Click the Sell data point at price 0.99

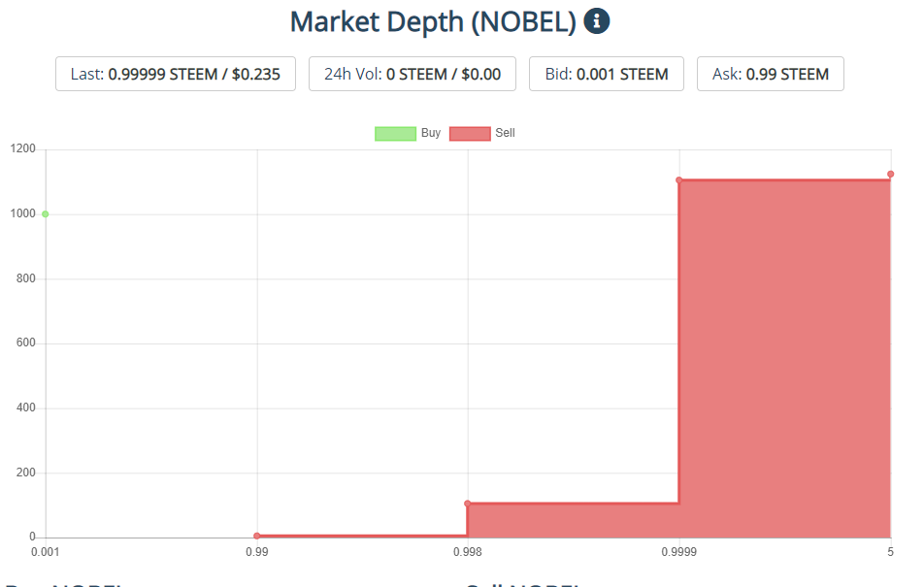(257, 536)
